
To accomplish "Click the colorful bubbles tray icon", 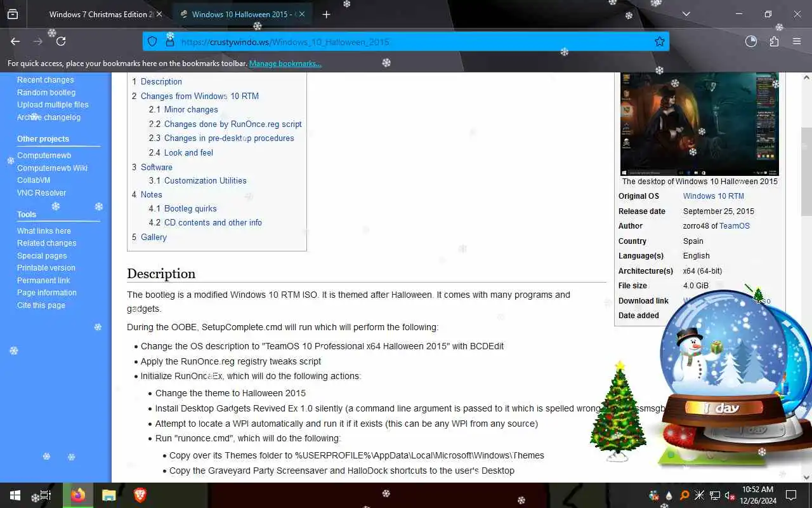I will (x=654, y=495).
